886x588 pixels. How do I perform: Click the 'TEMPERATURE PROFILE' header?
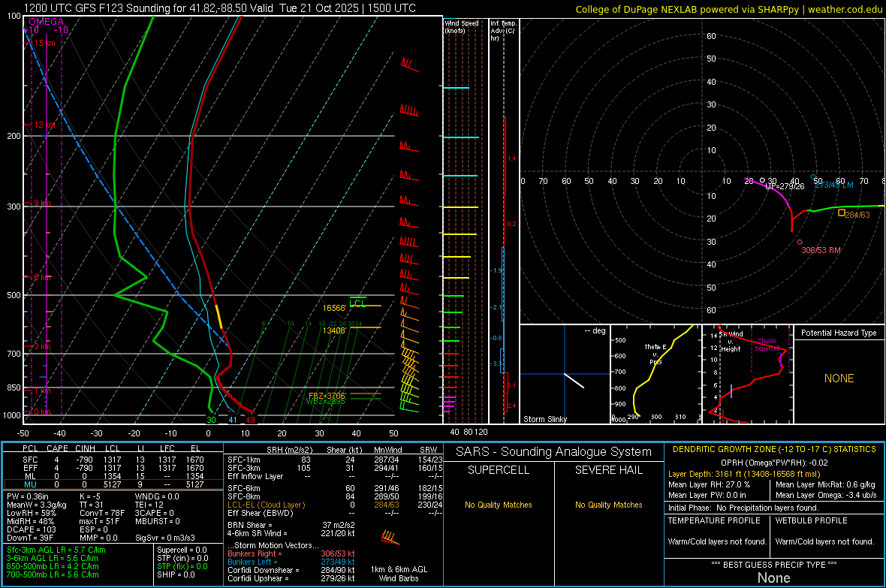[713, 520]
